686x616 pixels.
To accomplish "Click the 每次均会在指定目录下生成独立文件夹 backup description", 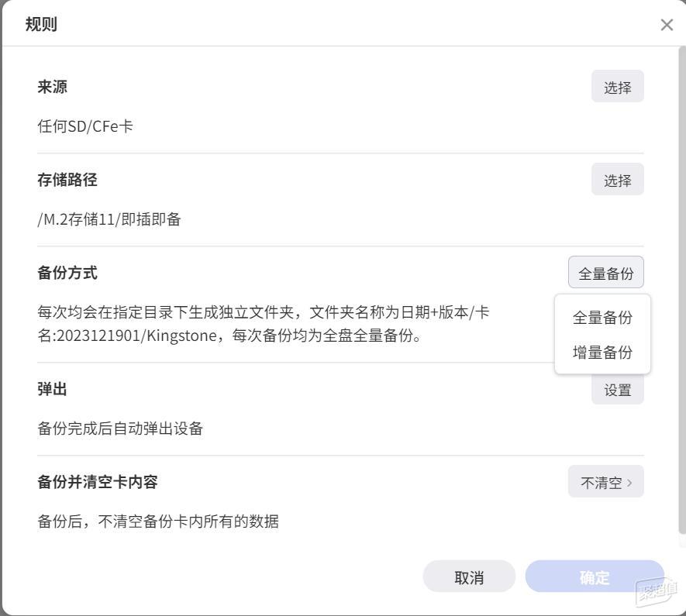I will pyautogui.click(x=264, y=324).
